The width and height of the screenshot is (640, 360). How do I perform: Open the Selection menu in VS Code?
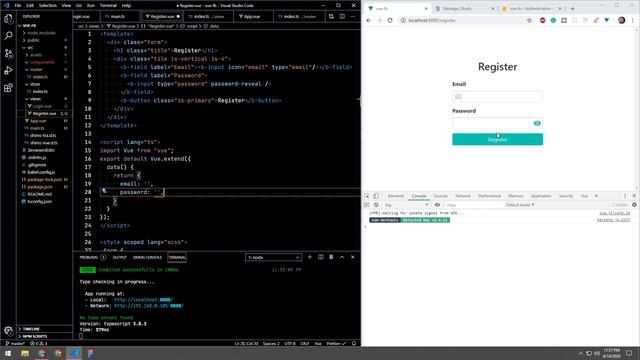pyautogui.click(x=48, y=6)
